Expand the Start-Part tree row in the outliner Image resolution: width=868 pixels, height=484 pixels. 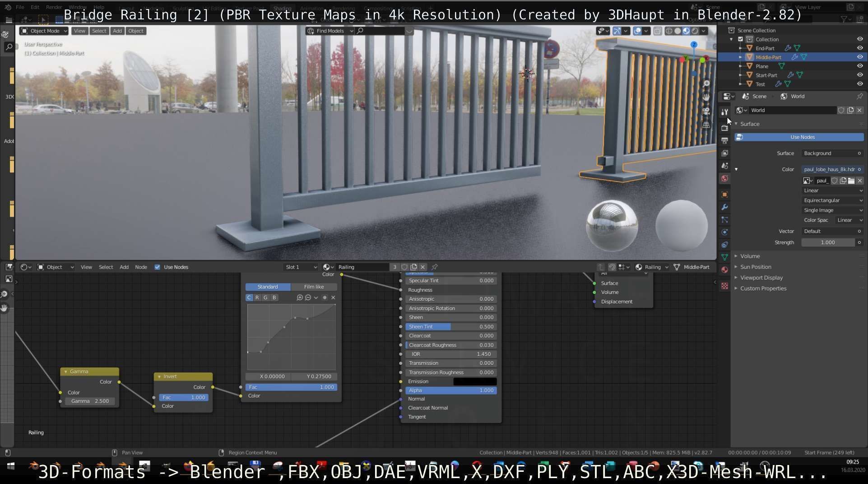pos(740,75)
